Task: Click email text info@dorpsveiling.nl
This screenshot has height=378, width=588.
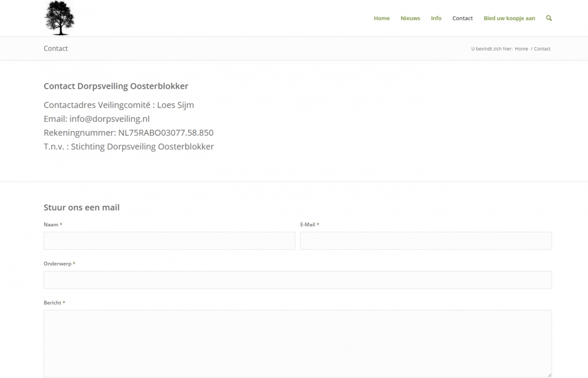Action: tap(109, 119)
